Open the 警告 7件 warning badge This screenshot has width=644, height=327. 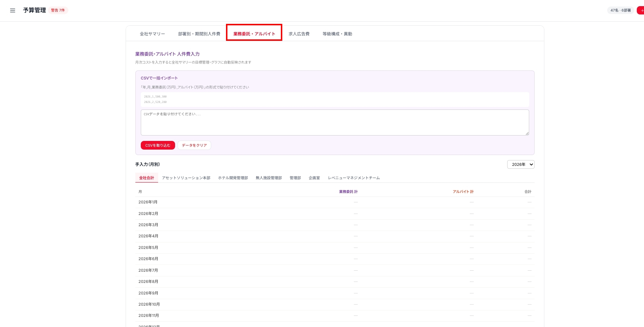click(58, 10)
